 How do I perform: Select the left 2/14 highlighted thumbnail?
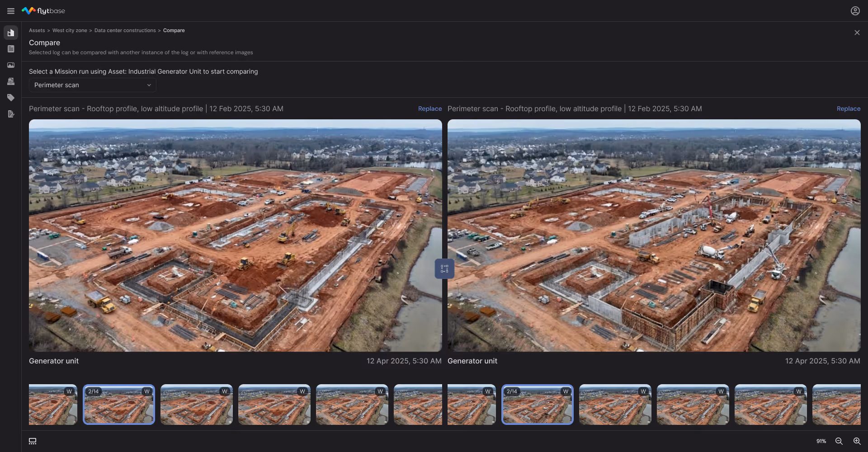119,405
